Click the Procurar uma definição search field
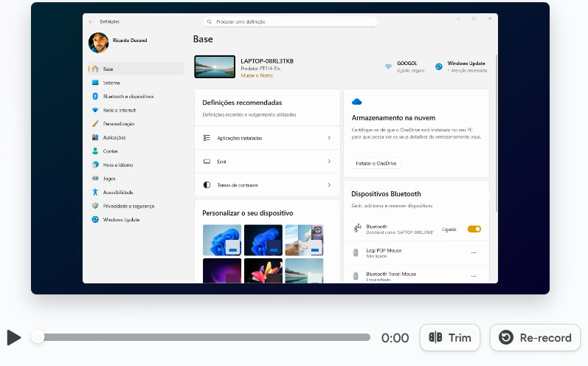 (x=290, y=22)
